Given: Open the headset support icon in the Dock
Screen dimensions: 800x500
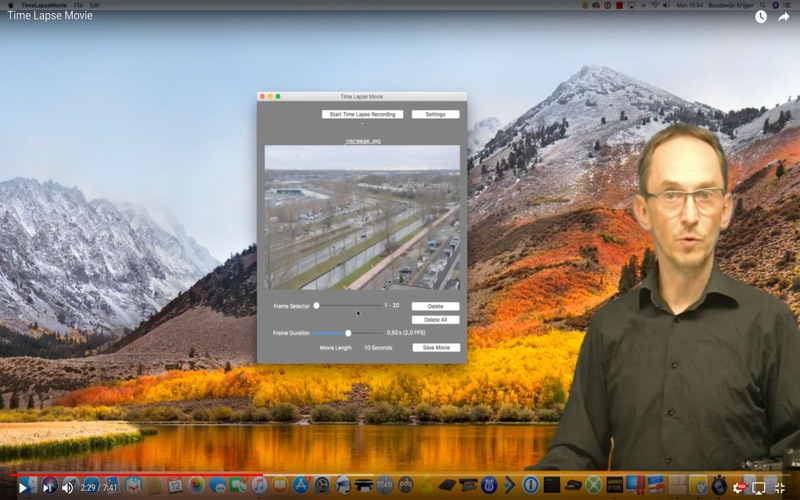Looking at the screenshot, I should click(343, 485).
